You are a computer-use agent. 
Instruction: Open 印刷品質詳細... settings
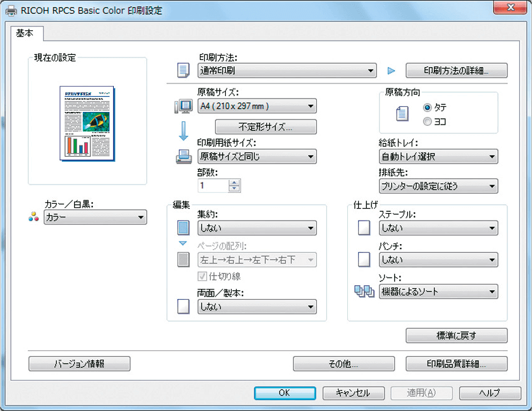coord(456,364)
